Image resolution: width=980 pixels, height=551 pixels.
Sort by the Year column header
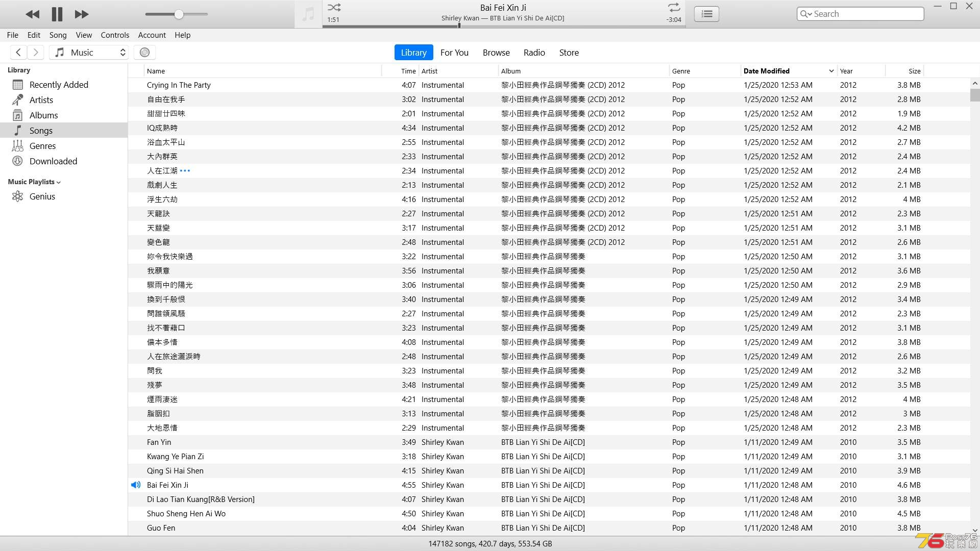tap(861, 71)
